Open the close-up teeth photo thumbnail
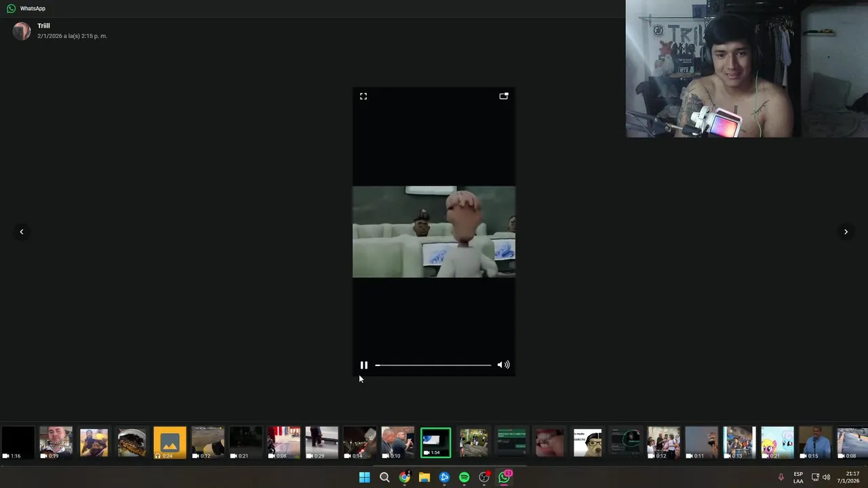This screenshot has width=868, height=488. [x=549, y=443]
